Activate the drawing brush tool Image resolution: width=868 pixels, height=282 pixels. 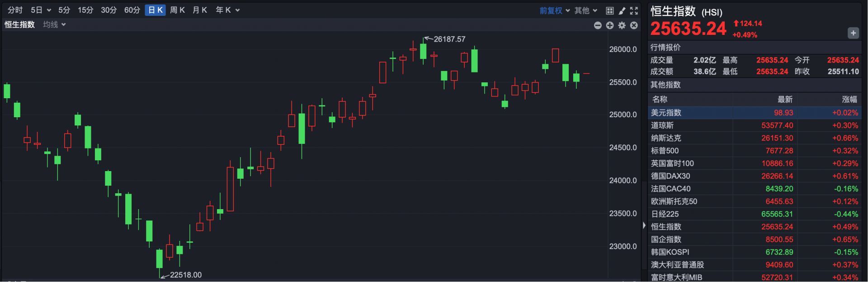(x=622, y=10)
